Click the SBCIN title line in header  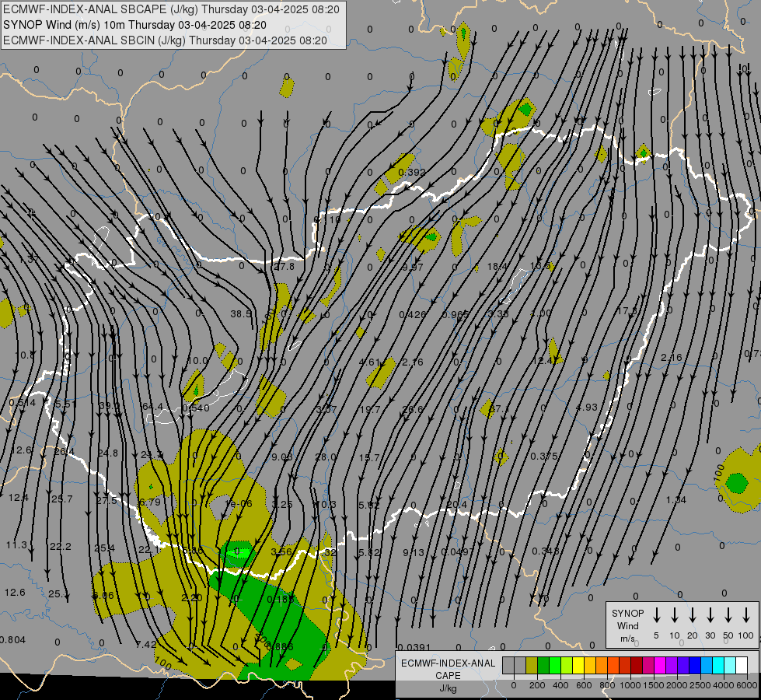[x=165, y=40]
